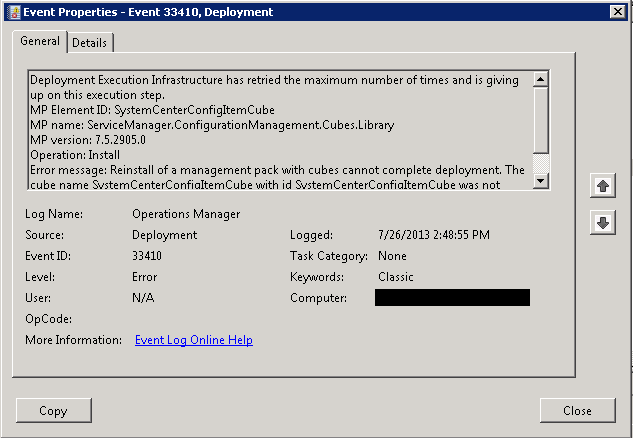Go to next event with down arrow
The width and height of the screenshot is (633, 438).
click(x=602, y=222)
